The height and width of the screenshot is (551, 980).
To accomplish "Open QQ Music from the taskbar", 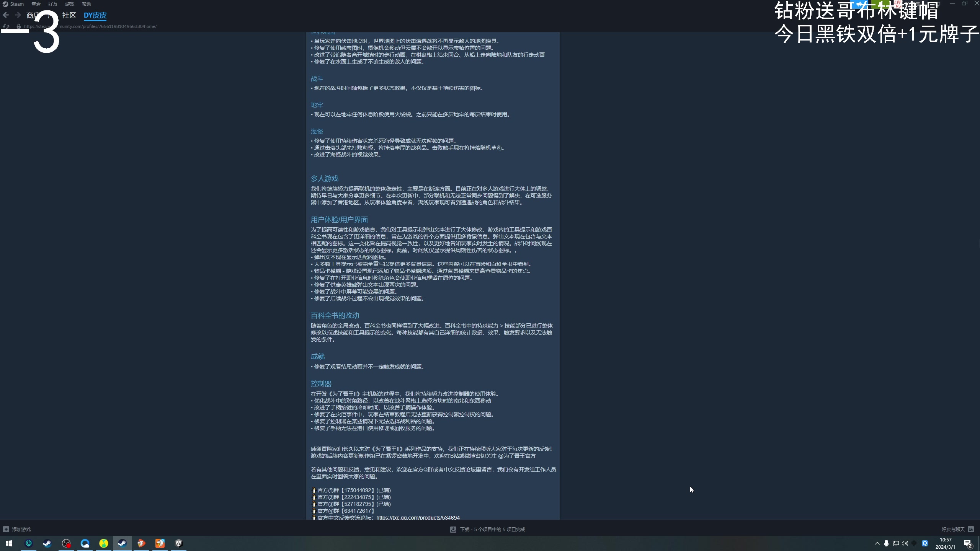I will [104, 543].
